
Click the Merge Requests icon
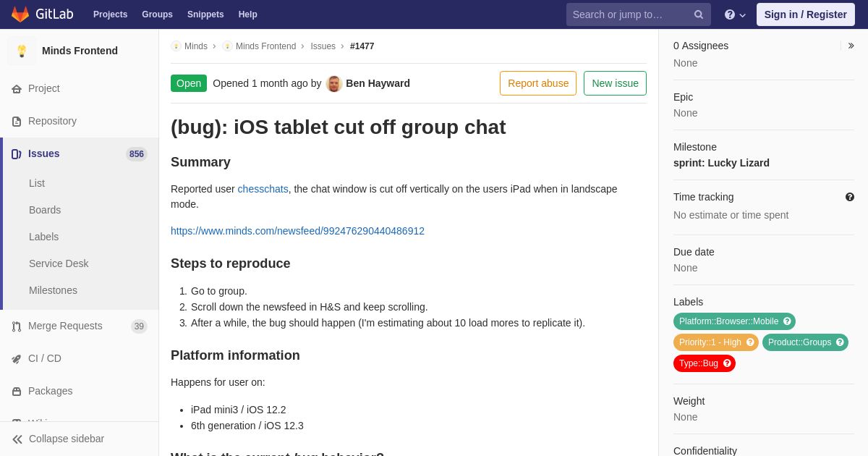tap(17, 326)
